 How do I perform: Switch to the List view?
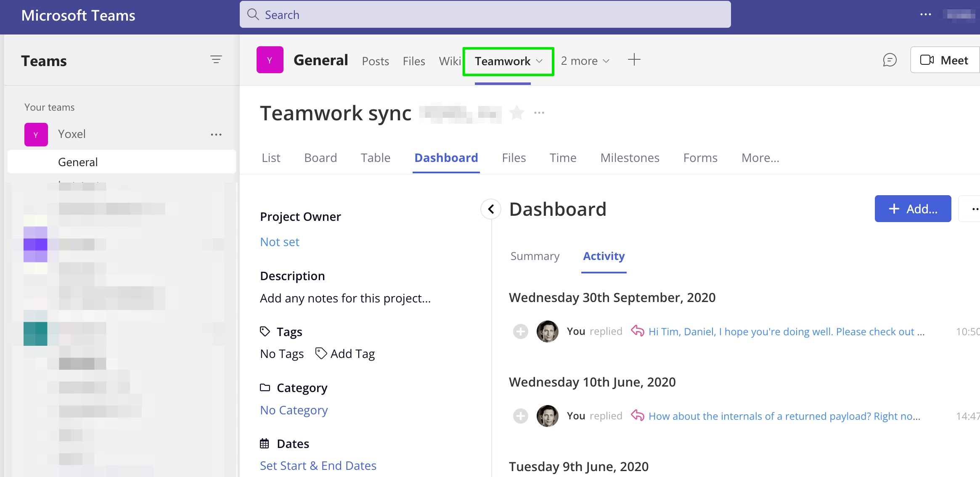[x=271, y=158]
